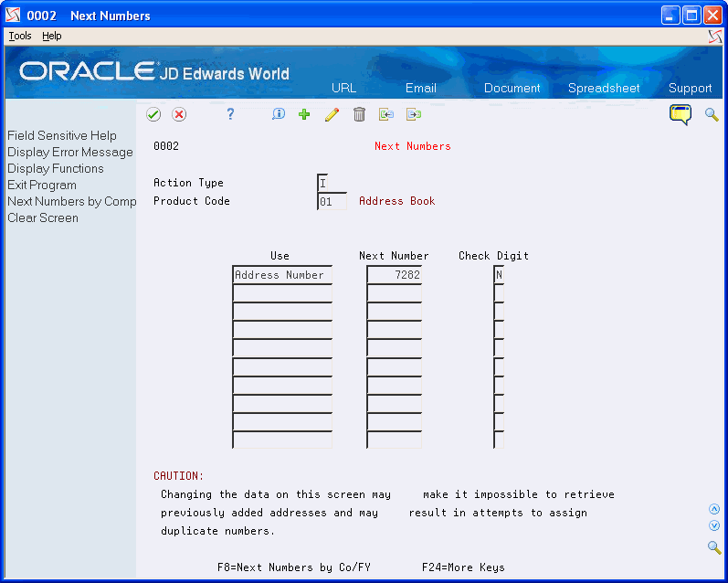Screen dimensions: 728x583
Task: Click the scroll up arrow icon
Action: (x=714, y=509)
